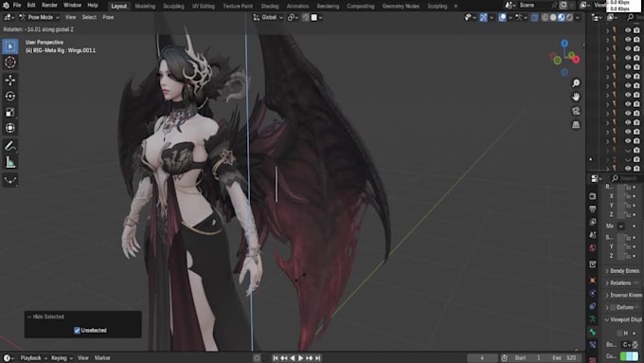Switch to the Modeling workspace tab

[x=145, y=7]
